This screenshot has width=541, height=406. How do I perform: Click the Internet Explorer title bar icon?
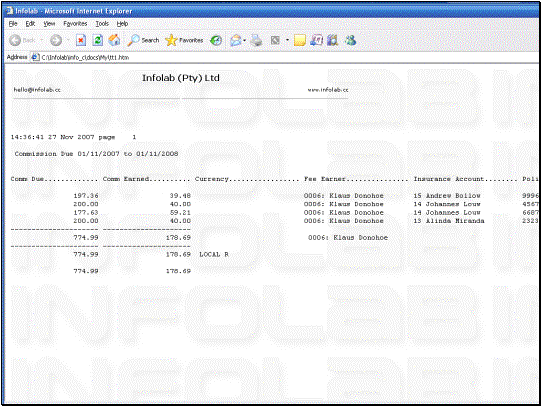[x=10, y=11]
